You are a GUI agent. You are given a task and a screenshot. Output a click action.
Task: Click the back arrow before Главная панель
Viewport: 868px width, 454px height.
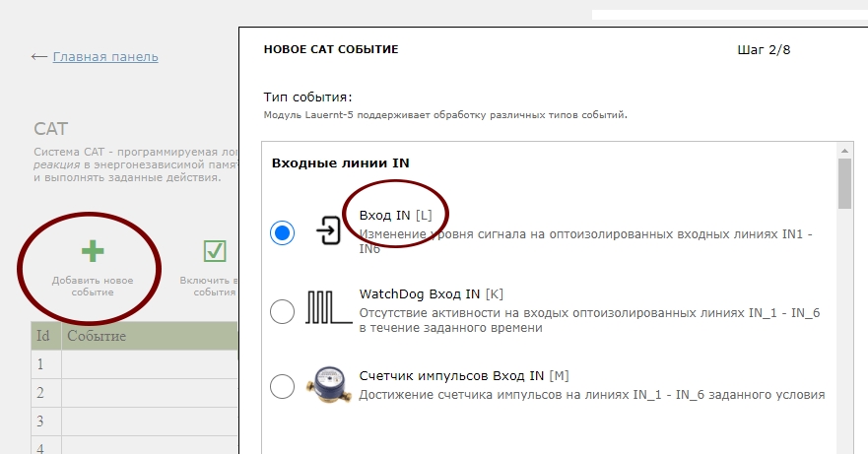pyautogui.click(x=39, y=57)
